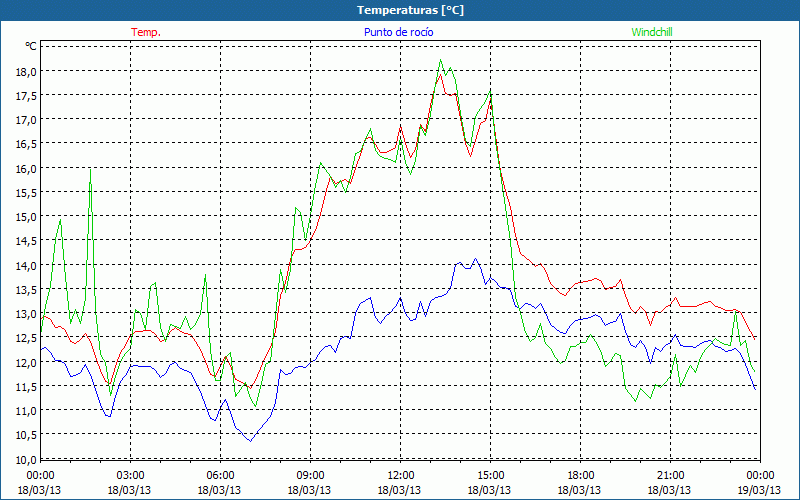Viewport: 800px width, 500px height.
Task: Click the 11,0 y-axis value
Action: [x=28, y=411]
